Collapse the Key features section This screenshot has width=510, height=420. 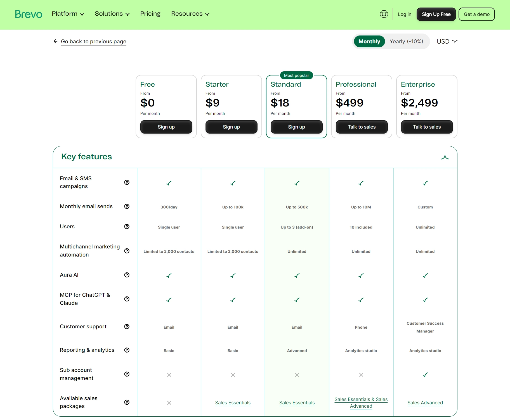coord(445,157)
